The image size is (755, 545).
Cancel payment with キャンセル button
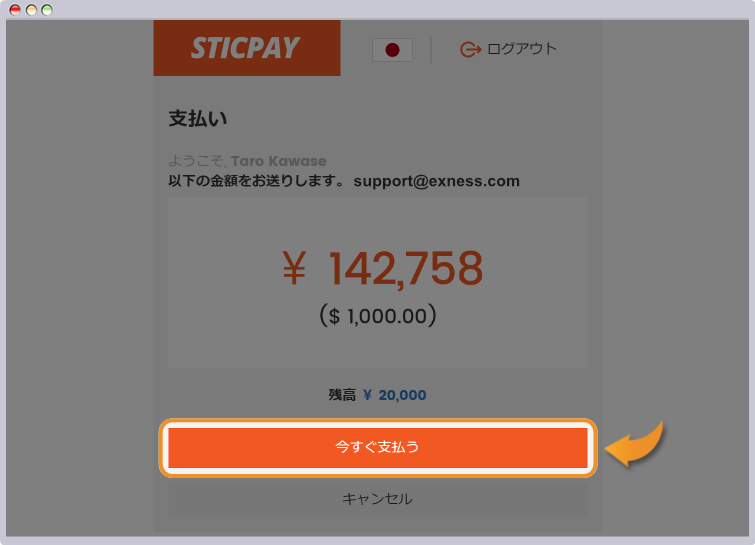(x=378, y=499)
